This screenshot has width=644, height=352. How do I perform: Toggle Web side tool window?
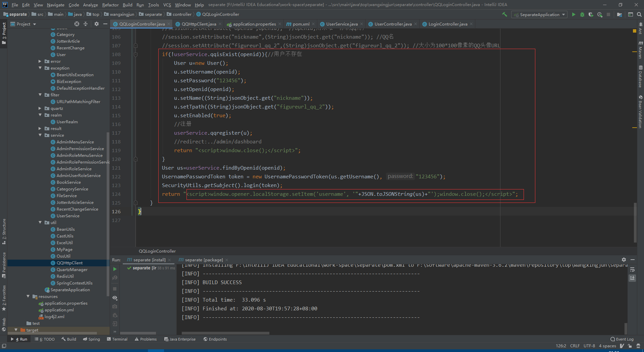coord(4,324)
